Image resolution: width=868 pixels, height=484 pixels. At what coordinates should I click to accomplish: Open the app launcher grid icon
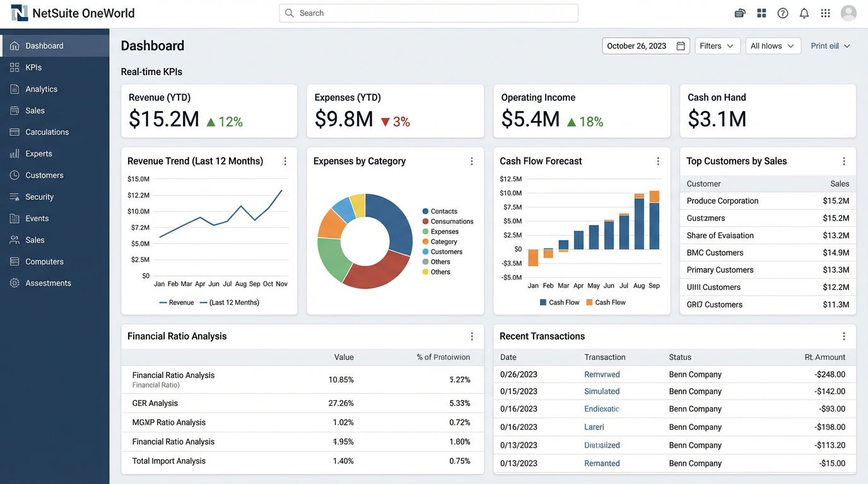click(x=825, y=13)
